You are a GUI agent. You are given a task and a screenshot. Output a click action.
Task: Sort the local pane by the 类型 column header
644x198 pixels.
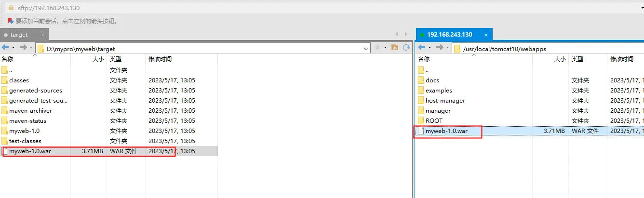pos(126,59)
